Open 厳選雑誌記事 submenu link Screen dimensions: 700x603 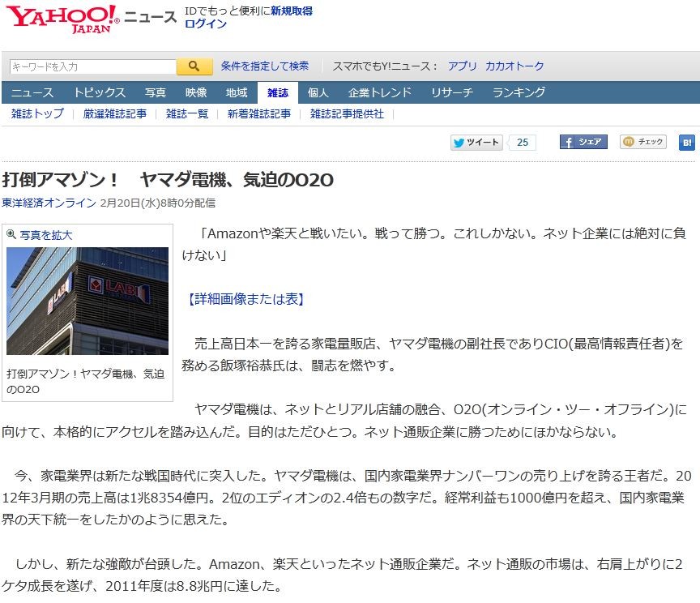coord(115,114)
